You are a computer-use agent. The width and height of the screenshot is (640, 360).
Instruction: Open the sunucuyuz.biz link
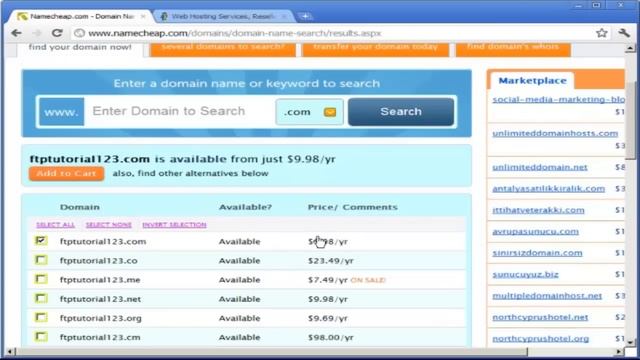525,274
